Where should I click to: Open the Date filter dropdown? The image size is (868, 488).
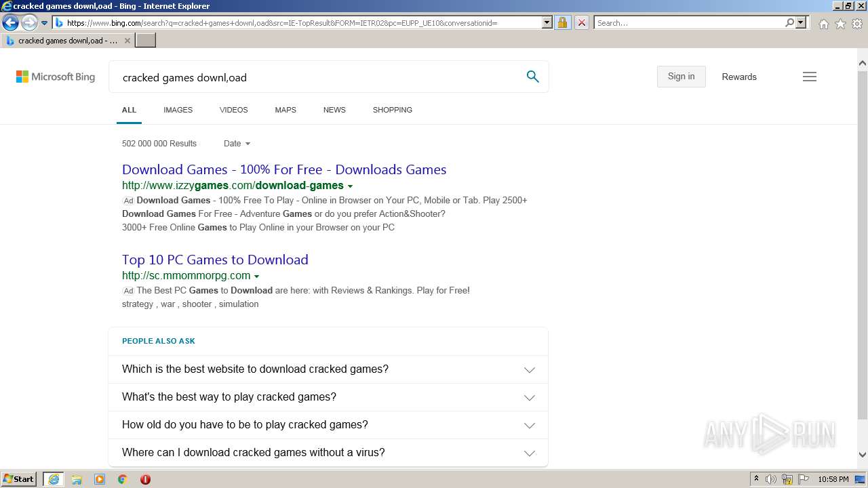tap(237, 144)
